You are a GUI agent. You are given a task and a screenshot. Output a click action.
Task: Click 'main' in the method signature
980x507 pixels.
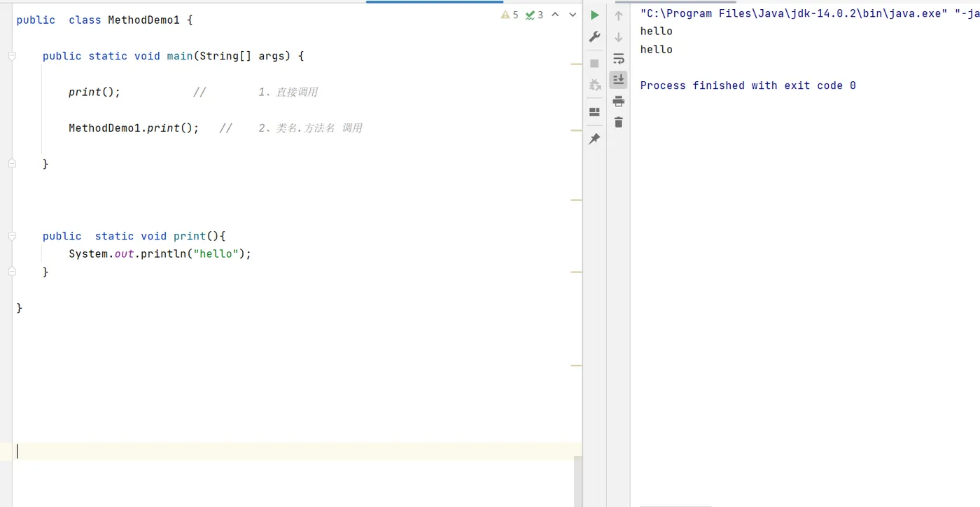[180, 56]
